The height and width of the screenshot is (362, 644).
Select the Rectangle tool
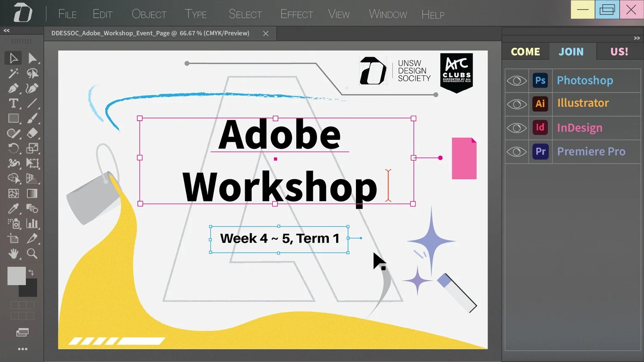click(13, 118)
